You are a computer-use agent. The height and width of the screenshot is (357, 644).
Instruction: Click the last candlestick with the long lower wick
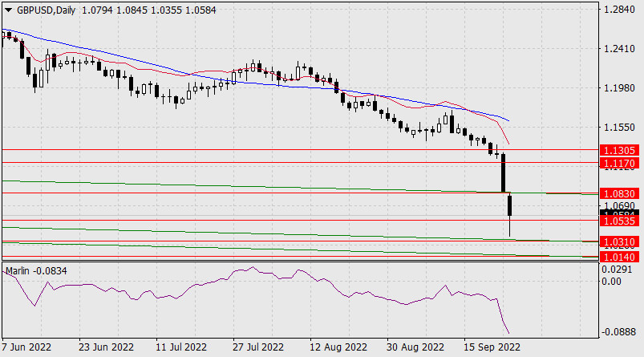510,214
